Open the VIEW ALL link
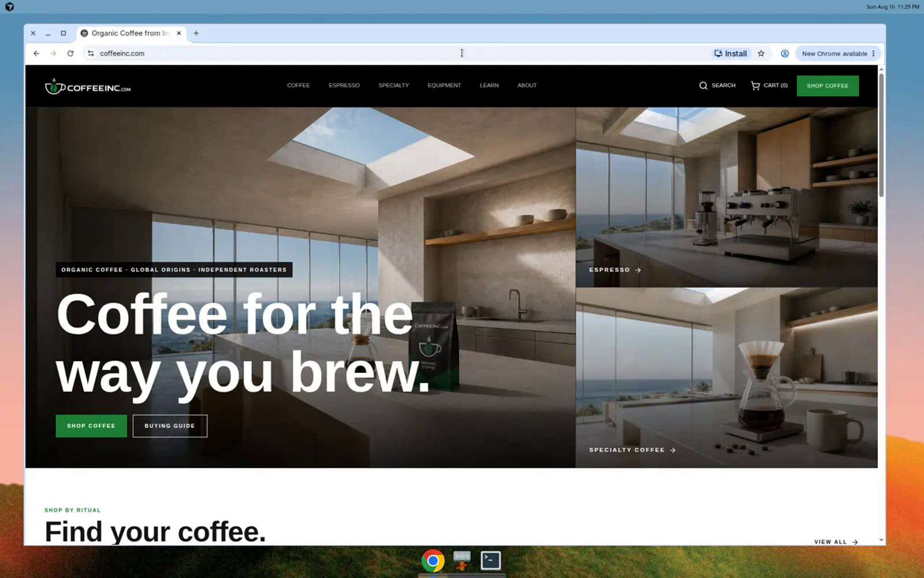Screen dimensions: 924x578 point(836,542)
